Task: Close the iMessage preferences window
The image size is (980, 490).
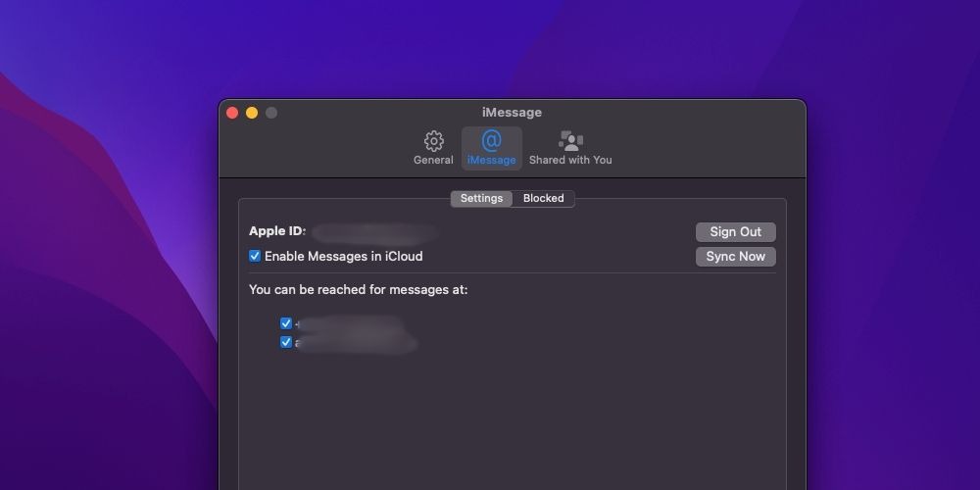Action: (x=232, y=113)
